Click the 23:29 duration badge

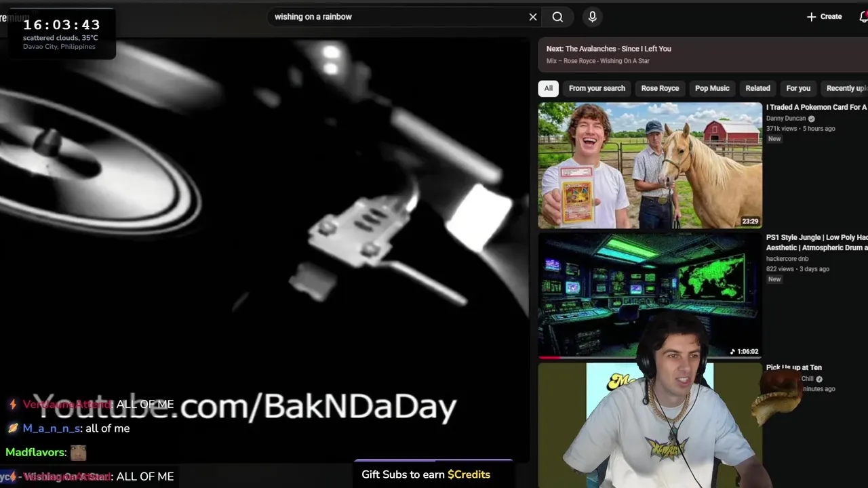(750, 221)
